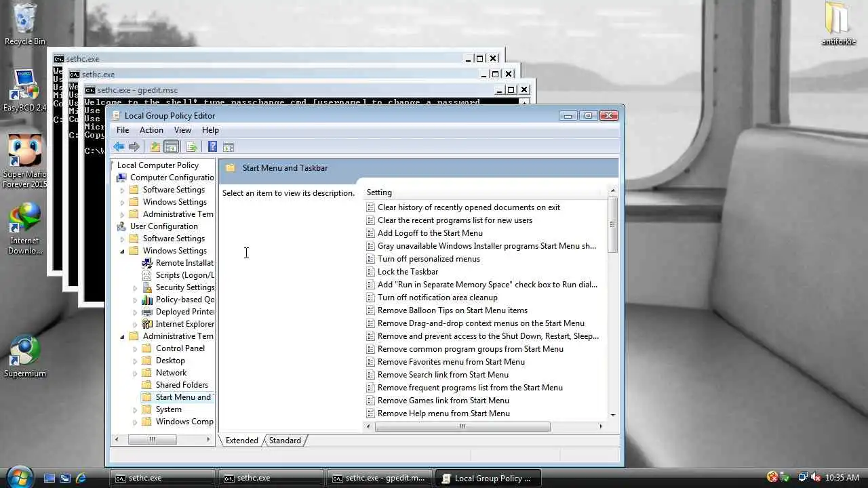Open the Help toolbar icon
The height and width of the screenshot is (488, 868).
(212, 147)
